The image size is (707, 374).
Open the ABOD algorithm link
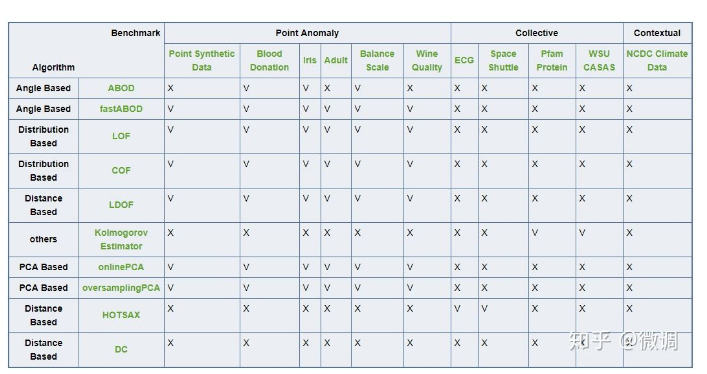click(x=121, y=88)
